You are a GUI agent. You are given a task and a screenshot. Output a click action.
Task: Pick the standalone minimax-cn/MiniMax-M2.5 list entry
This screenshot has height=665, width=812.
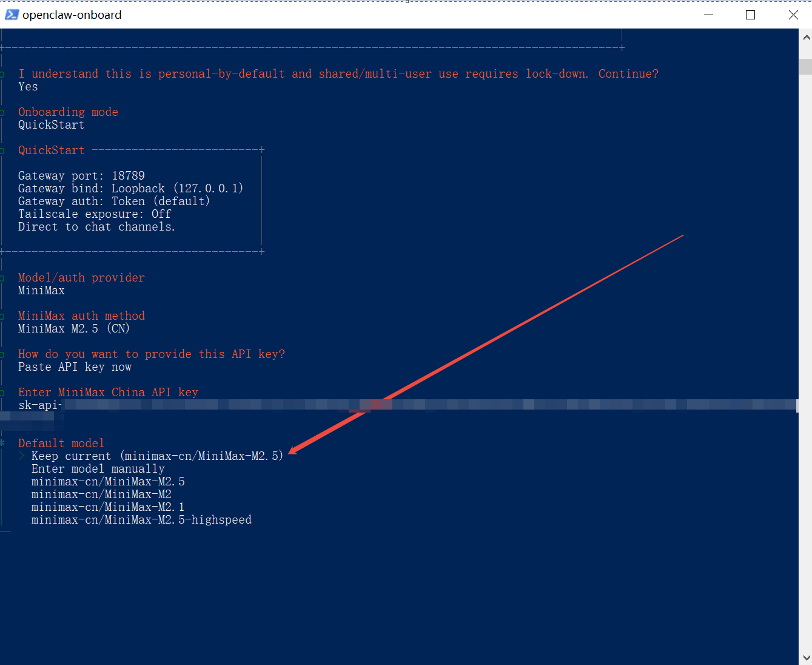108,482
